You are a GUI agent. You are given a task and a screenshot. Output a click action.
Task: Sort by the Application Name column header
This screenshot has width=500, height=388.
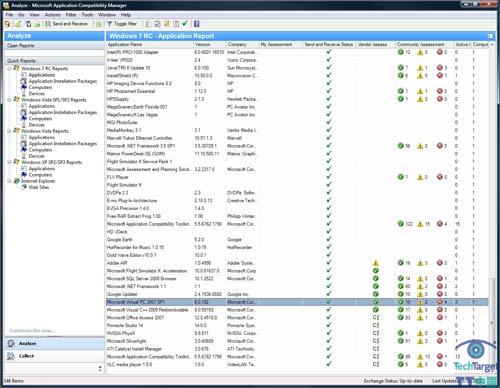pos(150,44)
